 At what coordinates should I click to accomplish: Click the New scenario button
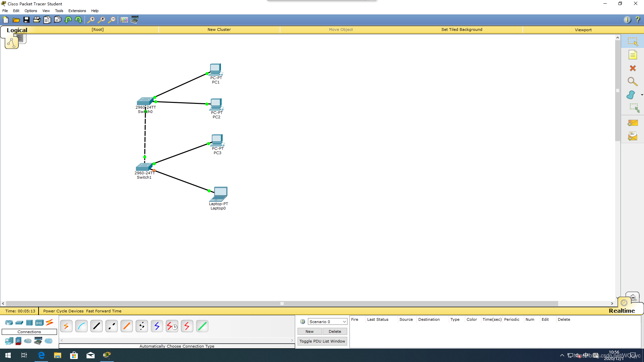click(309, 331)
